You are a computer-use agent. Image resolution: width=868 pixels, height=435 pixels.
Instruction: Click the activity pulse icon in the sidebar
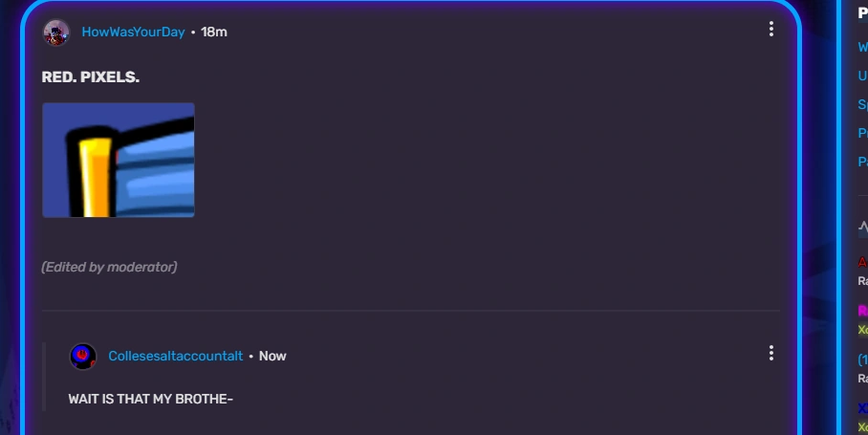(x=863, y=227)
